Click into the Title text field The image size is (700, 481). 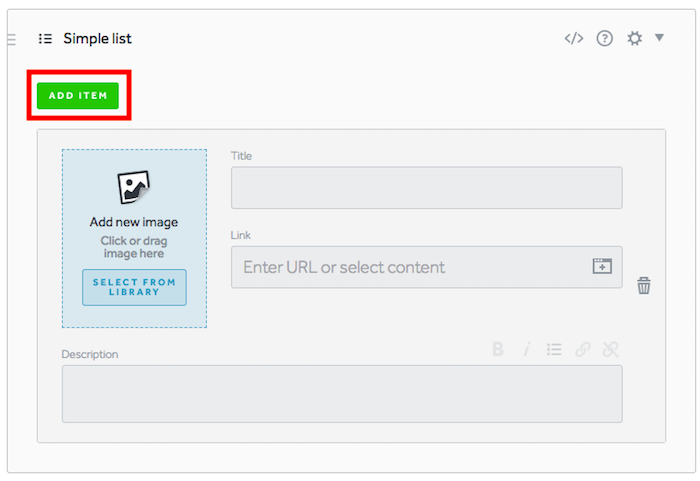(427, 188)
